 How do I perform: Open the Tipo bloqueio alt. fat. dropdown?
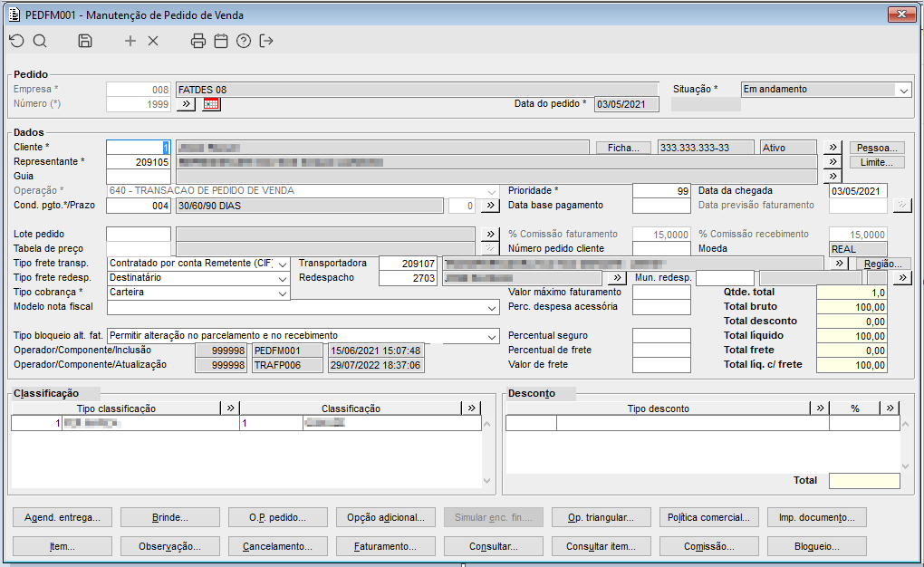[x=491, y=336]
